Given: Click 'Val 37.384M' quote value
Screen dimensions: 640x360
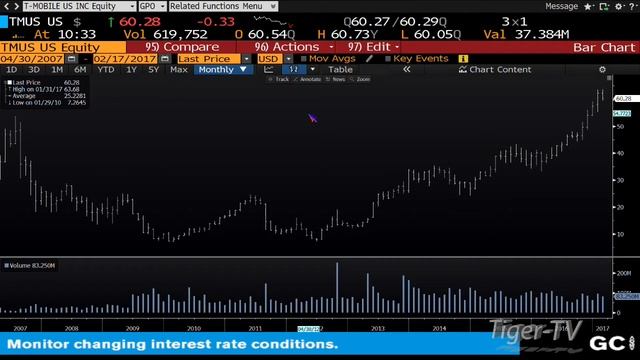Looking at the screenshot, I should pos(526,34).
